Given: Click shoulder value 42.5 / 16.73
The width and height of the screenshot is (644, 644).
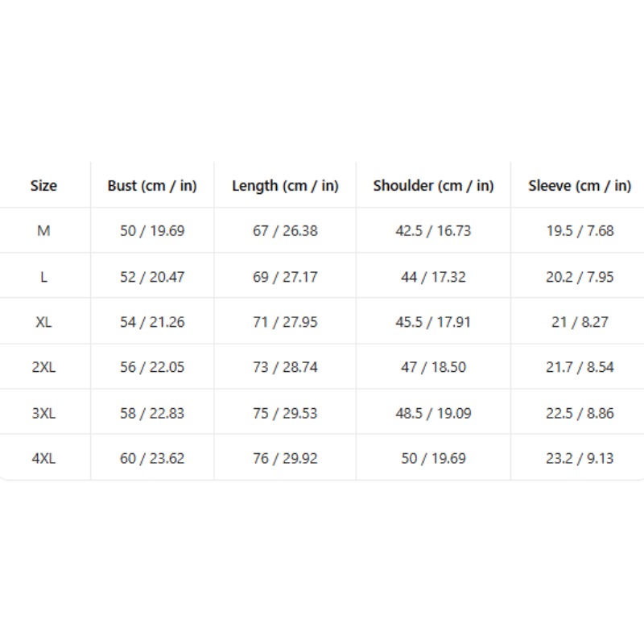Looking at the screenshot, I should pyautogui.click(x=433, y=231).
